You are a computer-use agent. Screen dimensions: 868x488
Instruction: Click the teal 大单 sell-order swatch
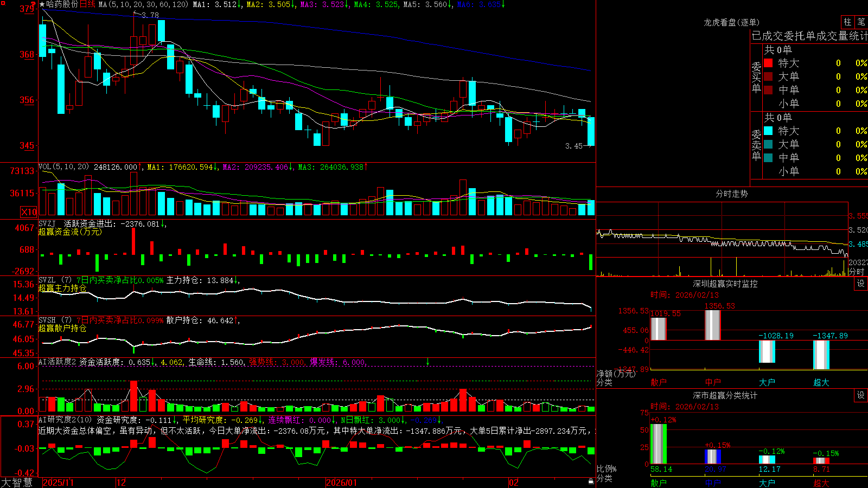[768, 144]
